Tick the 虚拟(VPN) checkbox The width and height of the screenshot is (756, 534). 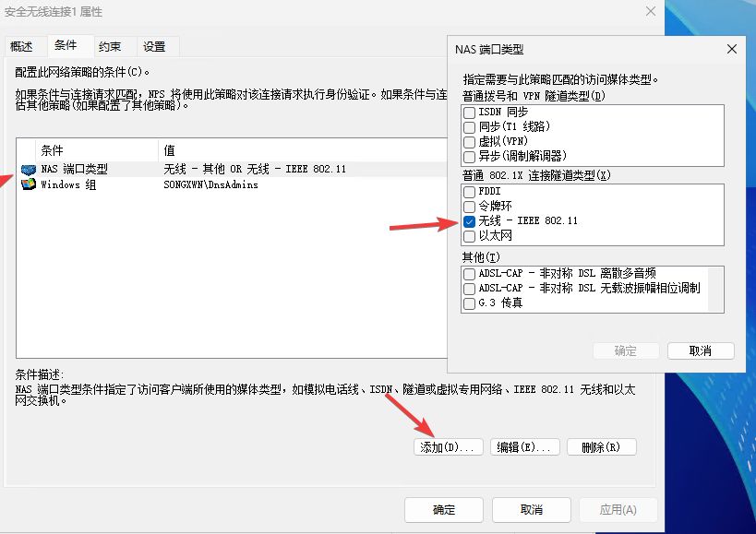click(470, 142)
